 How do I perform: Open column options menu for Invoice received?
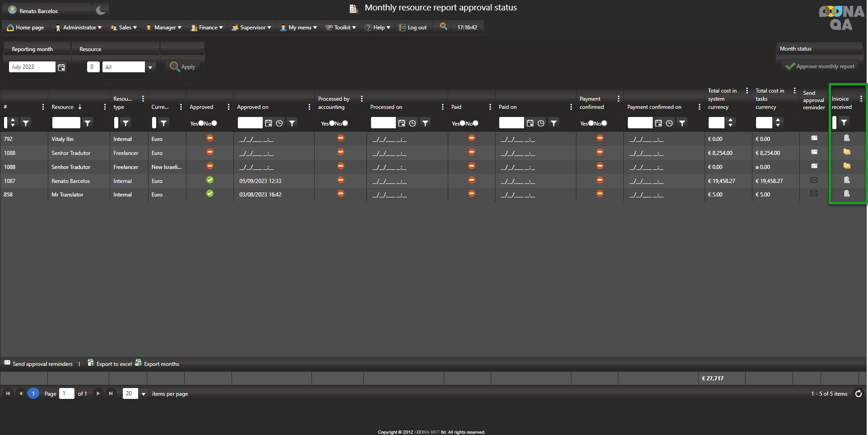(x=861, y=99)
